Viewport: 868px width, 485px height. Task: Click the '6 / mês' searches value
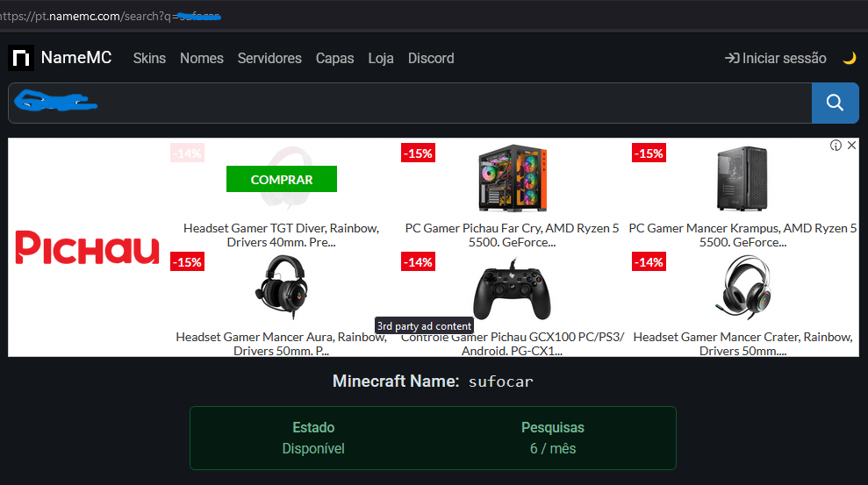pos(553,448)
